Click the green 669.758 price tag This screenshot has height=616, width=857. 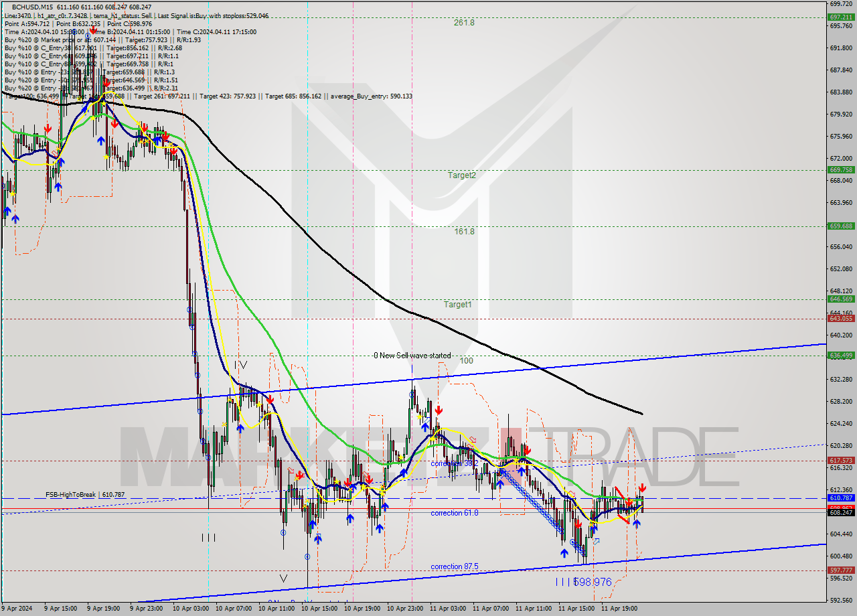(x=841, y=170)
